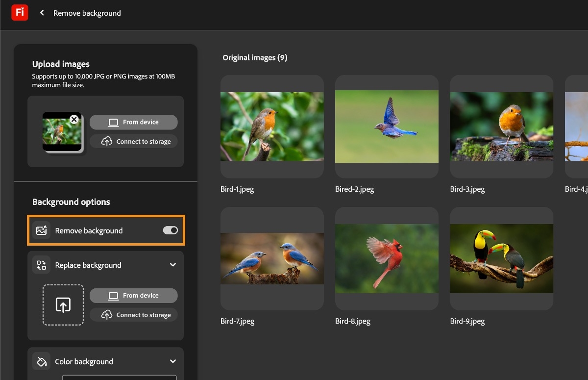Click the Color background paint bucket icon
The height and width of the screenshot is (380, 588).
[41, 361]
